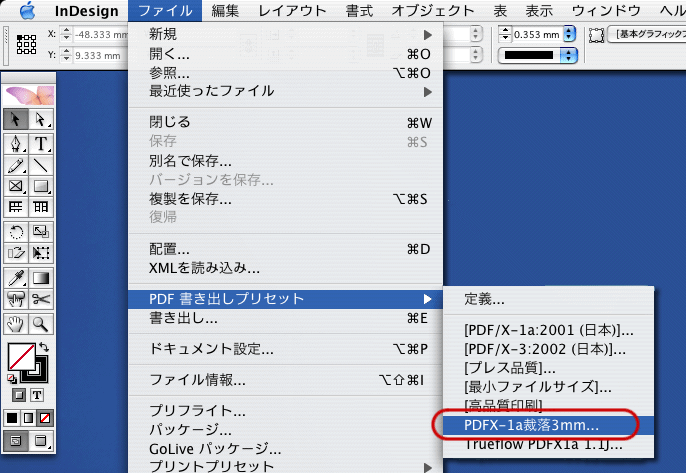Apply gradient button in toolbox
686x473 pixels.
(28, 418)
